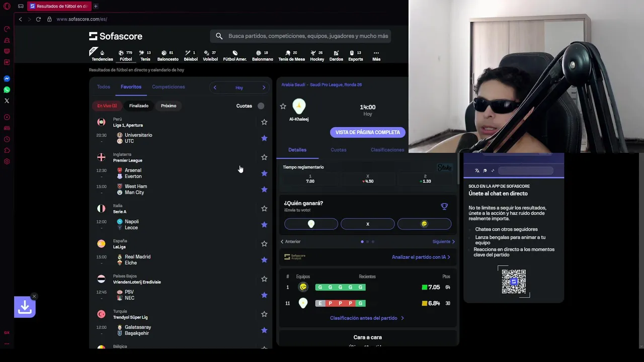Screen dimensions: 644x362
Task: Filter matches by Próximo
Action: tap(169, 106)
